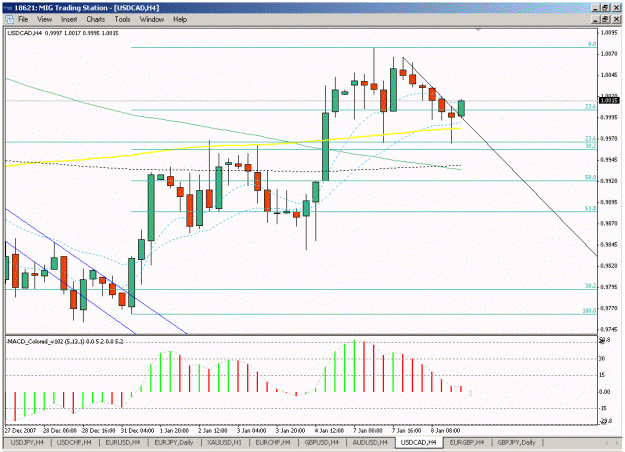Viewport: 625px width, 452px height.
Task: Open the Insert menu
Action: pyautogui.click(x=69, y=19)
